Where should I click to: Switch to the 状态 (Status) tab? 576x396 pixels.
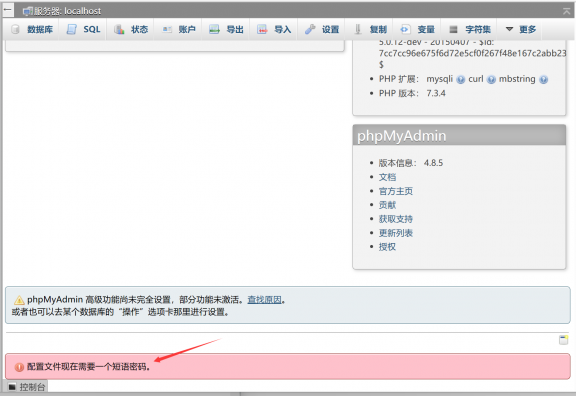131,29
